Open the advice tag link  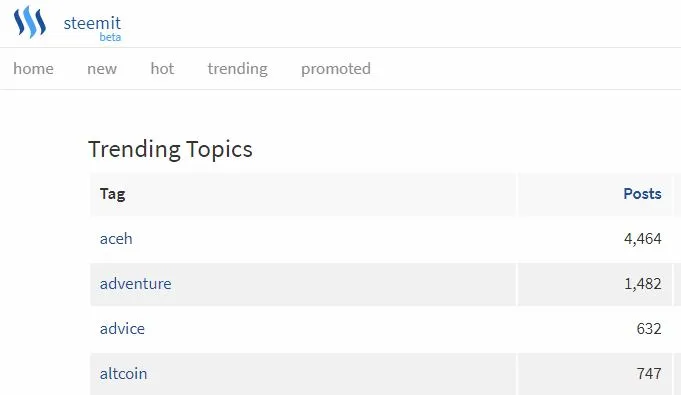(x=122, y=329)
